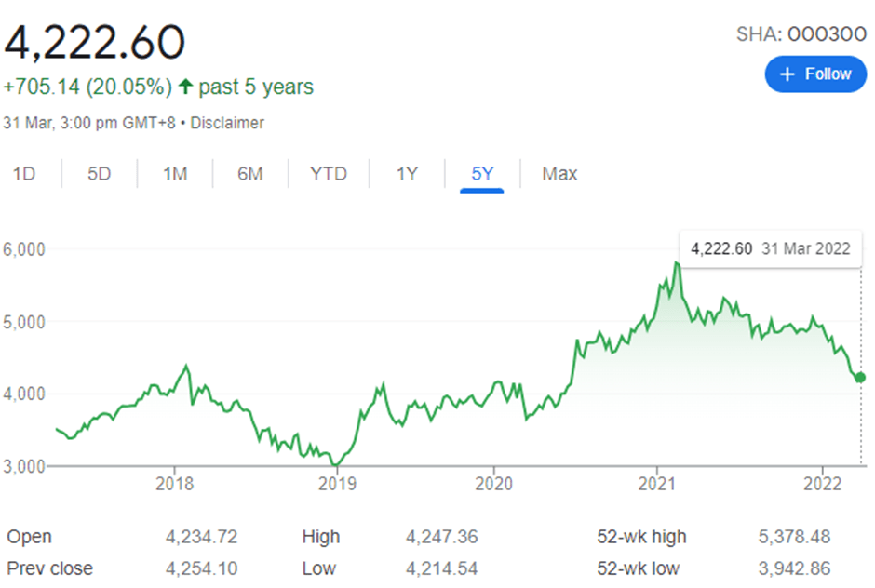Select the 5D time range
875x588 pixels.
point(99,173)
